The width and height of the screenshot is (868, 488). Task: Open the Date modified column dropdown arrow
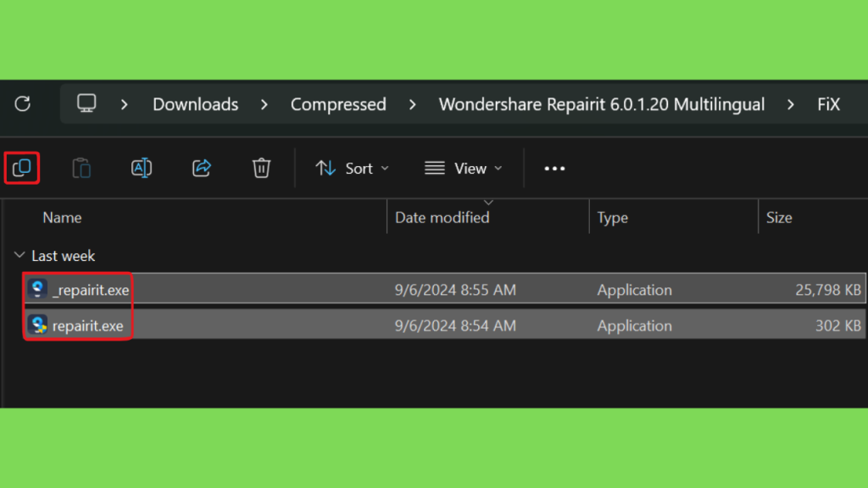pos(488,202)
